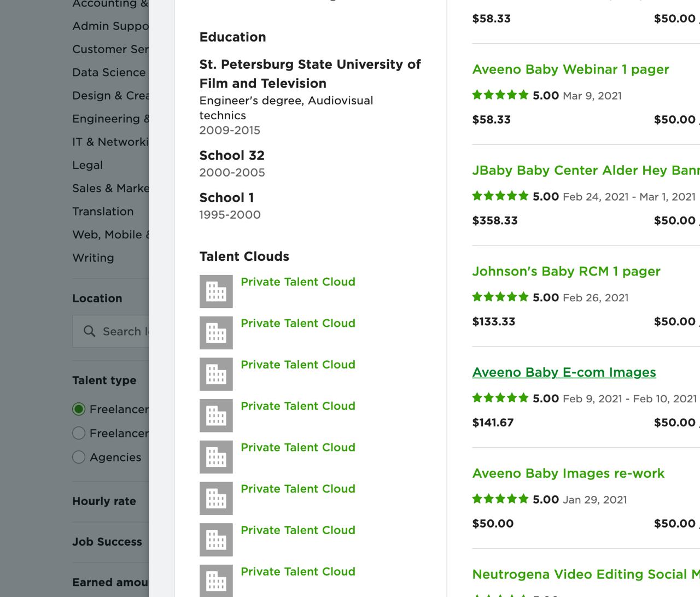Image resolution: width=700 pixels, height=597 pixels.
Task: Click Feb 24, 2021 - Mar 1, 2021 dates
Action: [629, 197]
